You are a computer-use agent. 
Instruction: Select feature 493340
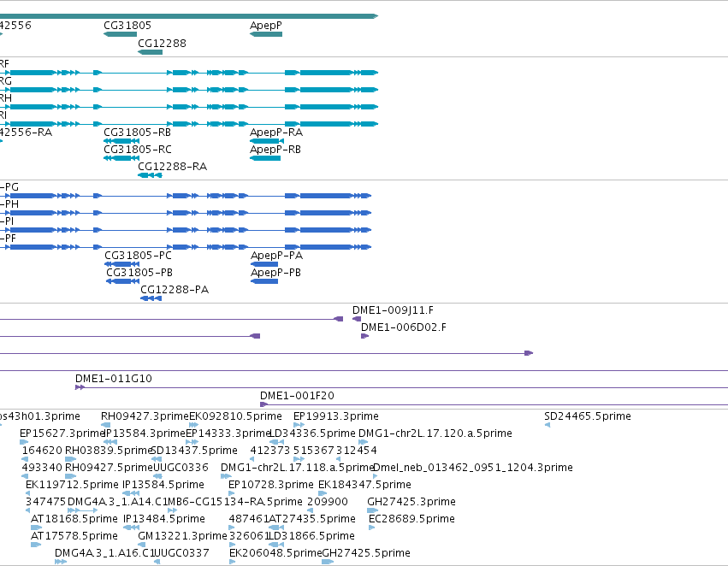pos(42,468)
